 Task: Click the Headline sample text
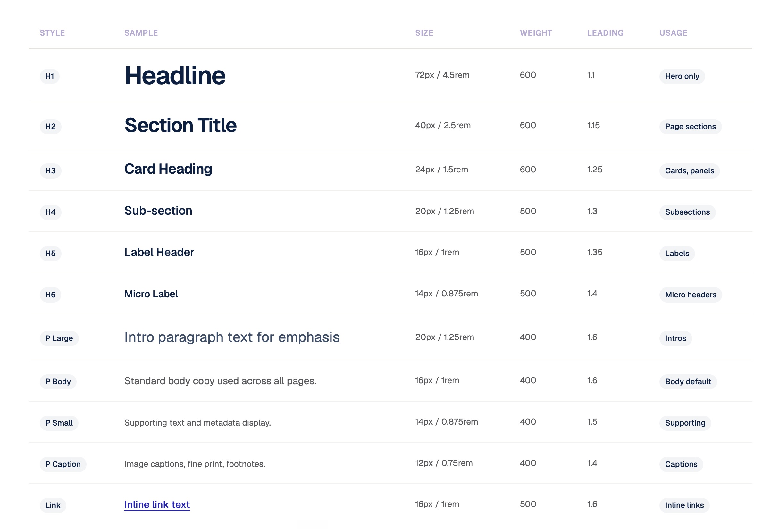tap(175, 75)
